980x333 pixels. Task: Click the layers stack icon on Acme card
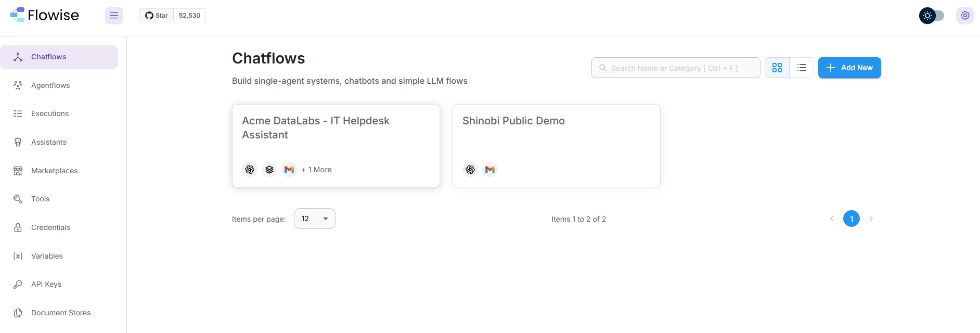pos(269,170)
